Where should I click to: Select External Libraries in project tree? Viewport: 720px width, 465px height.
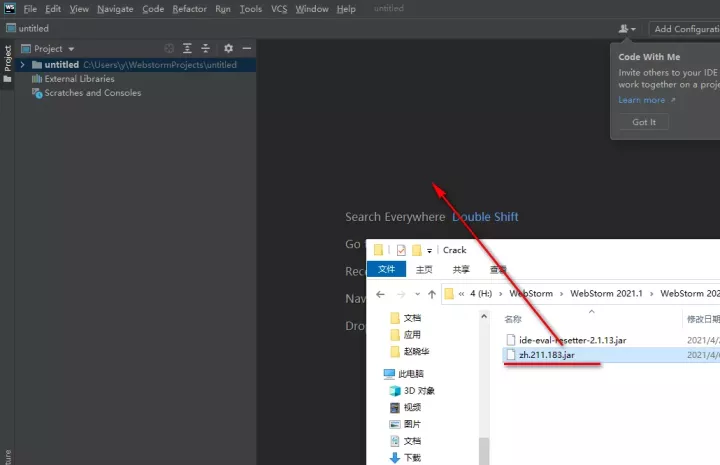click(x=79, y=79)
